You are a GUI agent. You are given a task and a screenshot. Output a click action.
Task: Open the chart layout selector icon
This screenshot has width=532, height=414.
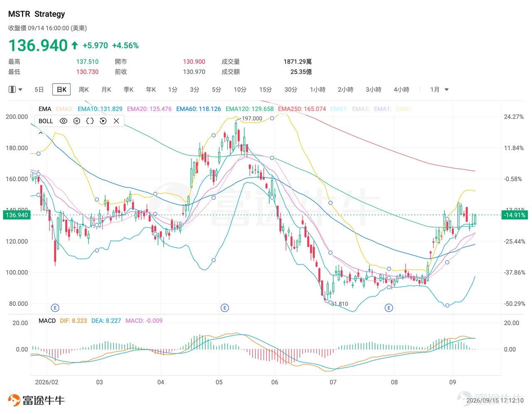pyautogui.click(x=15, y=89)
